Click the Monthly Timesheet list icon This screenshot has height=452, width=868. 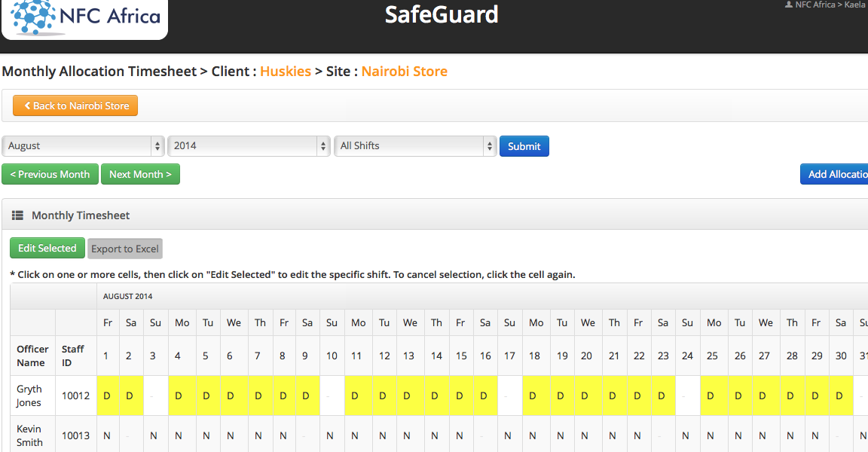pos(17,215)
